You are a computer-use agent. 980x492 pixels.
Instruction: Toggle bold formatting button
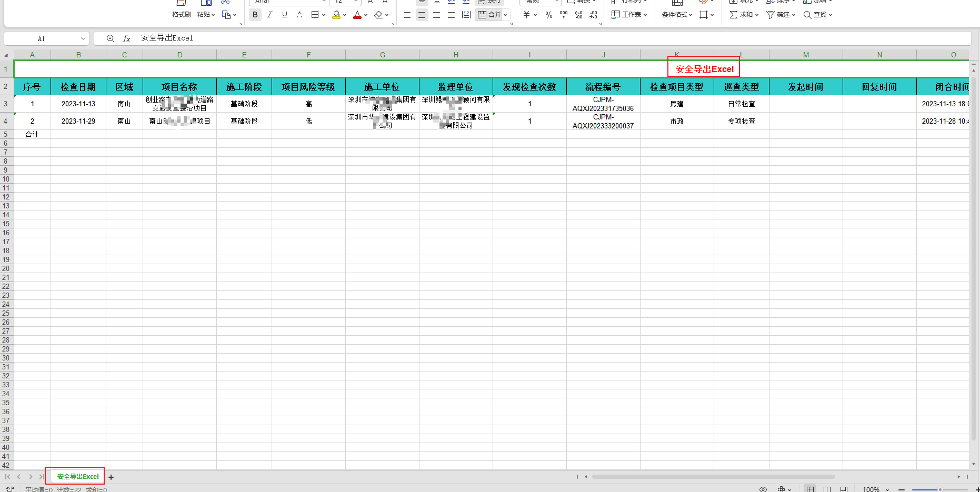tap(255, 15)
